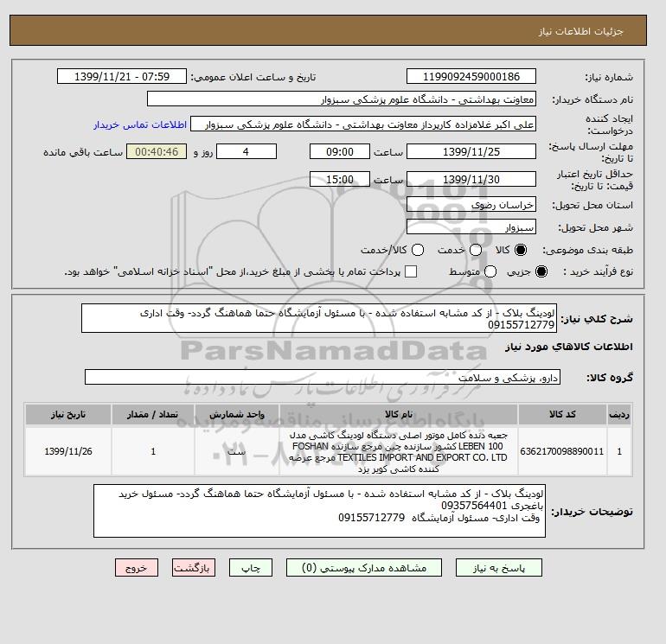Click the deadline time field 09:00
This screenshot has width=666, height=644.
(340, 151)
